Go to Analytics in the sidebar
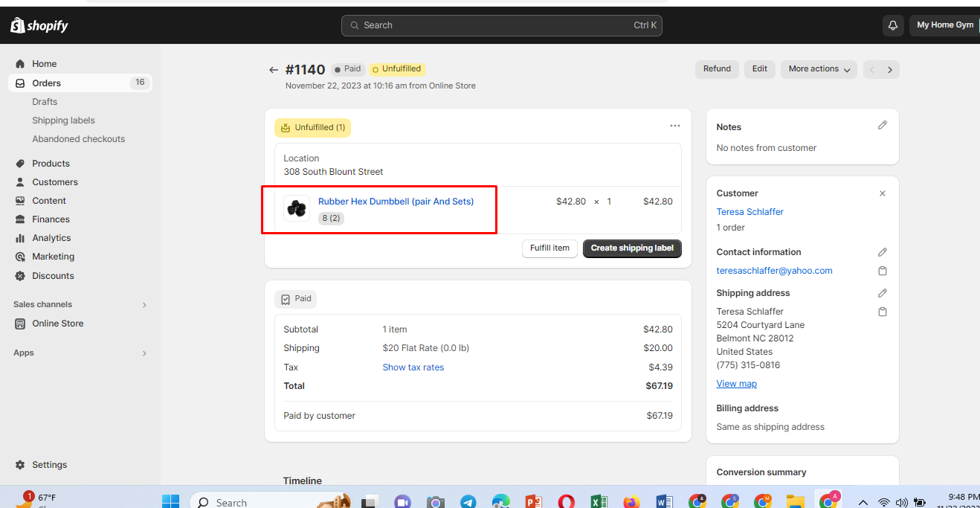Viewport: 980px width, 508px height. tap(51, 238)
